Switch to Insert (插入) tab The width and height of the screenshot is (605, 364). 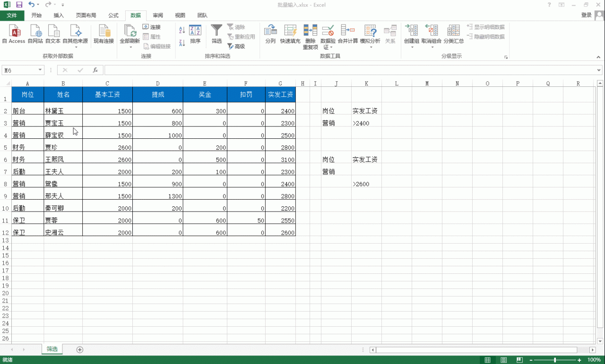59,16
